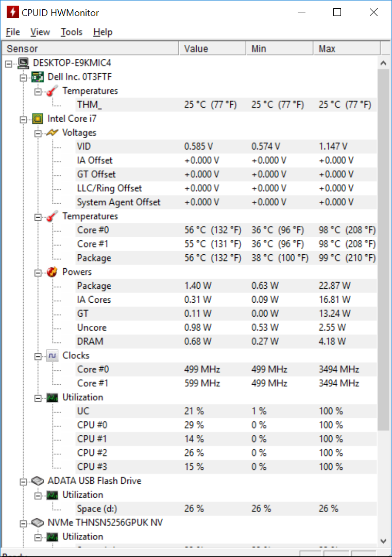Open the Tools menu
Screen dimensions: 392x557
point(71,32)
